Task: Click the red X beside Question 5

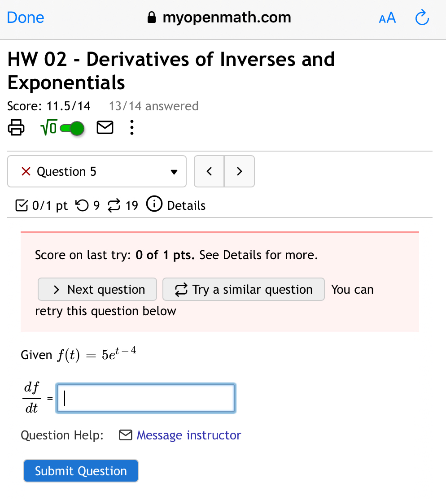Action: tap(25, 171)
